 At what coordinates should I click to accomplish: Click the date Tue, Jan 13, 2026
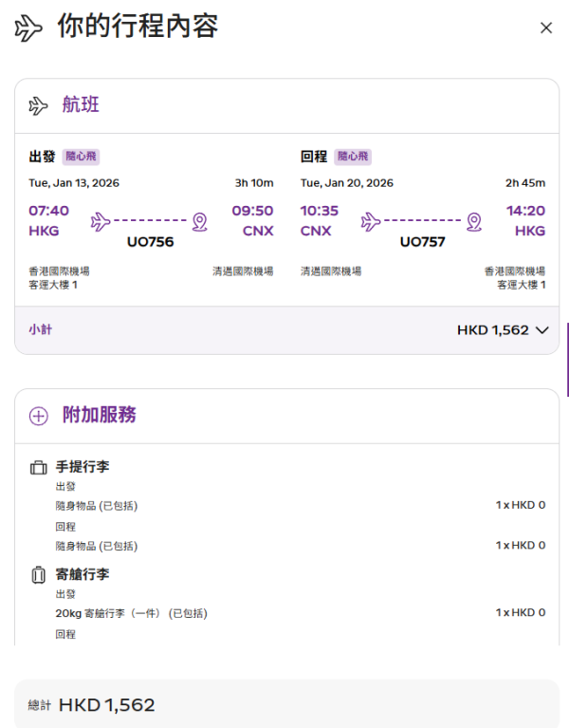[x=74, y=183]
